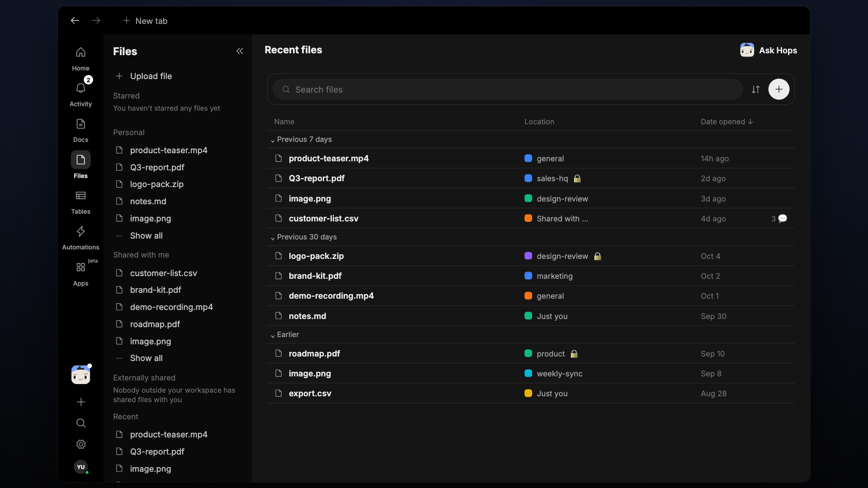Open the Docs section
Viewport: 868px width, 488px height.
point(80,130)
